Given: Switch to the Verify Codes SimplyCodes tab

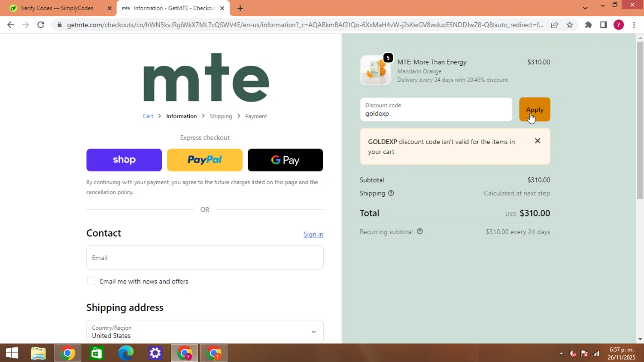Looking at the screenshot, I should 58,8.
